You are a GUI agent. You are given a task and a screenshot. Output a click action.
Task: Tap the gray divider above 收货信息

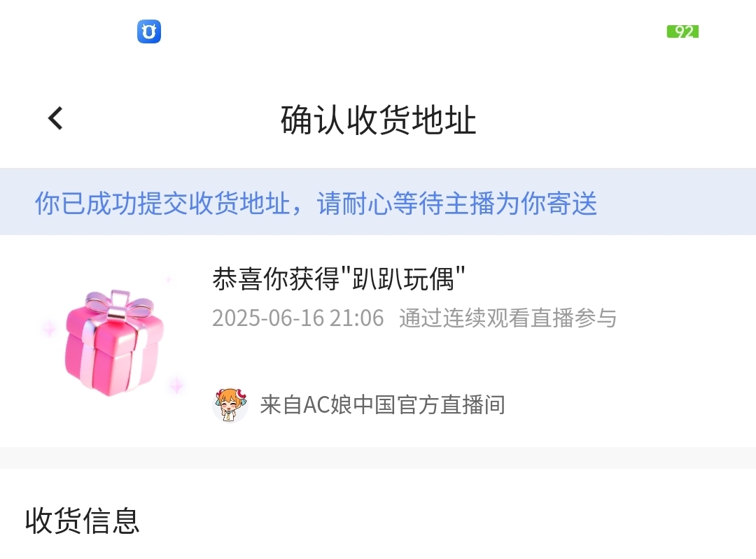point(378,458)
